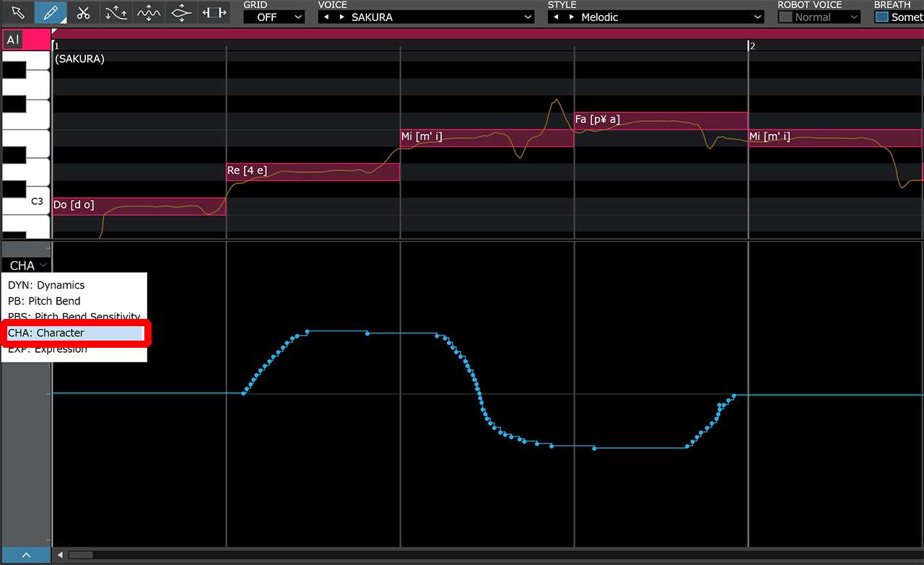The image size is (924, 565).
Task: Select the note labeled Fa [p¥ a]
Action: pos(661,120)
